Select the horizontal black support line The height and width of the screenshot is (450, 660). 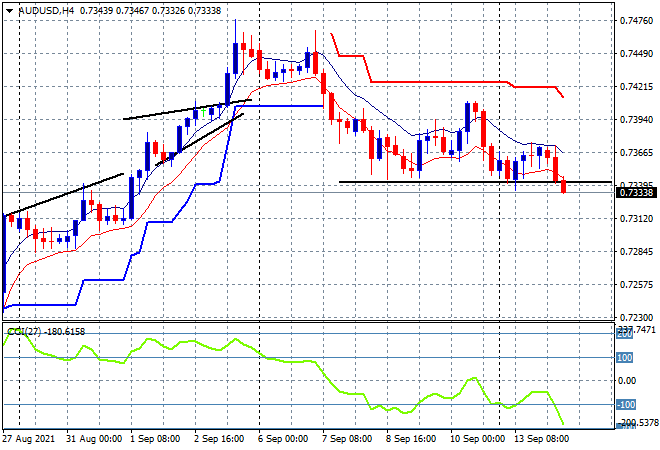(475, 182)
